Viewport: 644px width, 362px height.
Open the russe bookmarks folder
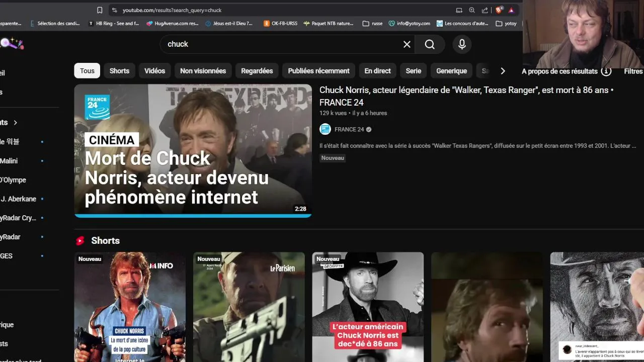coord(372,23)
